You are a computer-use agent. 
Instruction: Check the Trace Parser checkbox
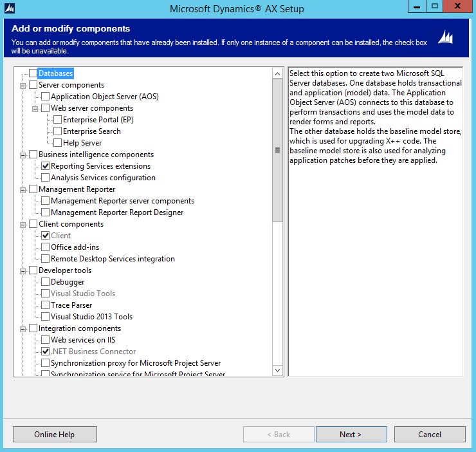[x=45, y=305]
